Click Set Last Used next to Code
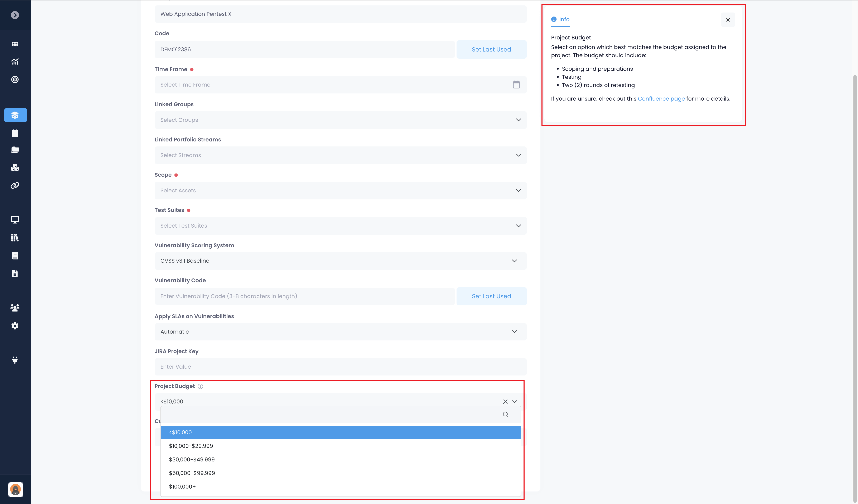 [x=491, y=49]
